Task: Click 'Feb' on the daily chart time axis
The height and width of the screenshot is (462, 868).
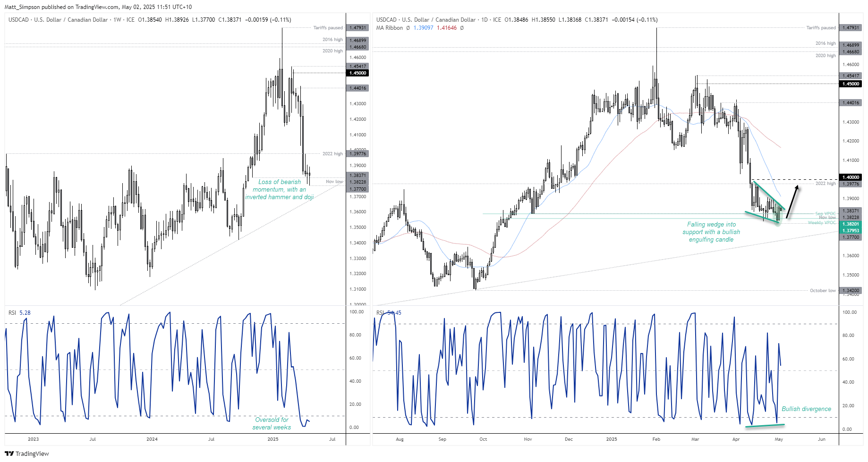Action: click(x=656, y=439)
